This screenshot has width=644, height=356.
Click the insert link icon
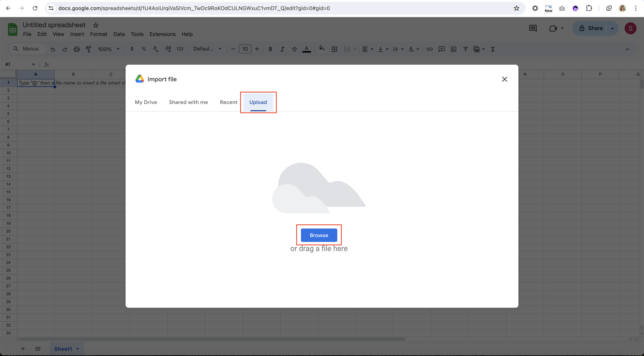pyautogui.click(x=429, y=49)
